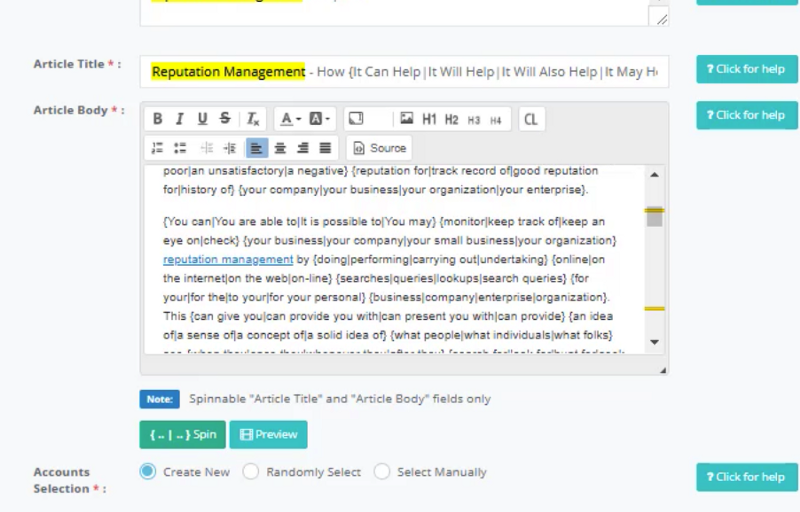
Task: Align text right
Action: [x=303, y=148]
